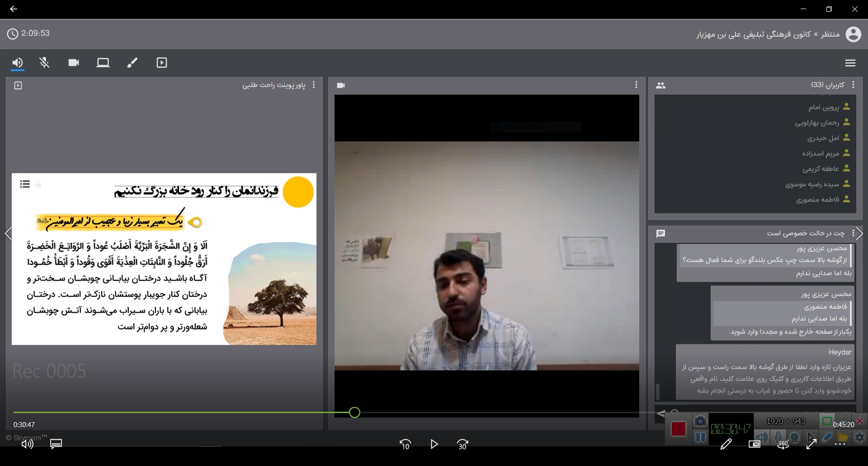Click the right chevron beside the chat panel

point(860,233)
